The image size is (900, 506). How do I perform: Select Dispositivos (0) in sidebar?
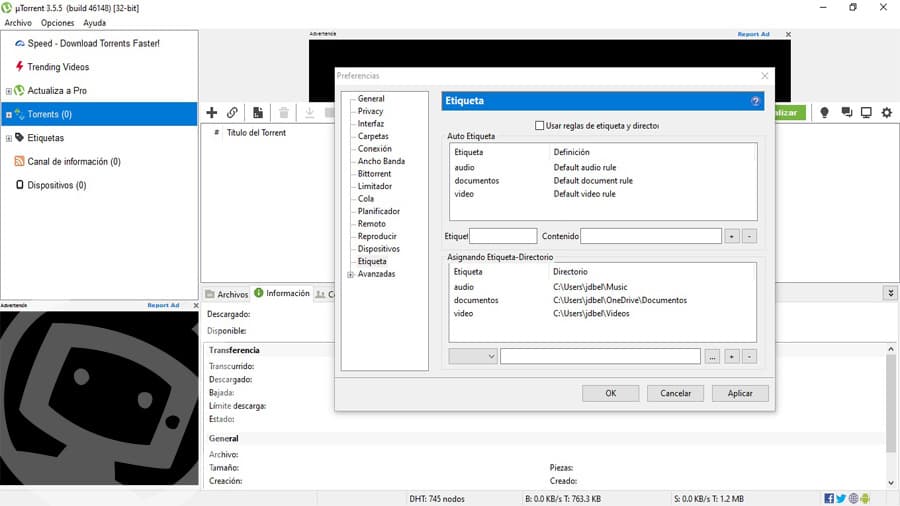57,185
